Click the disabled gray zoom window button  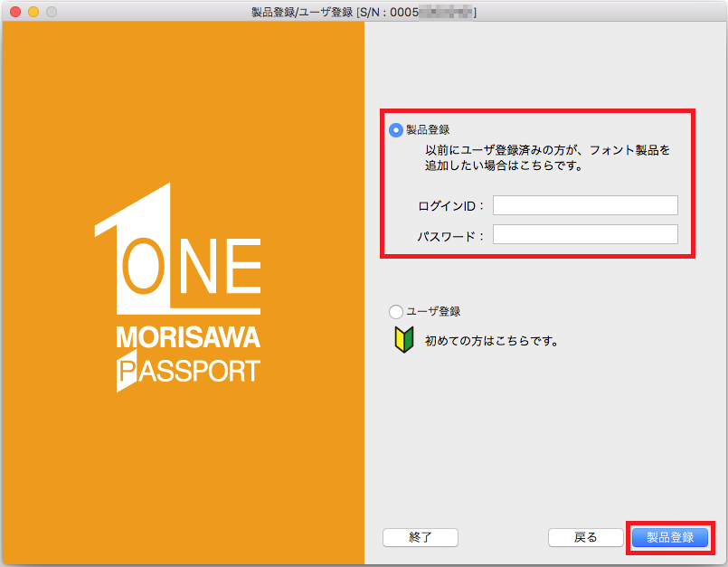click(x=51, y=12)
